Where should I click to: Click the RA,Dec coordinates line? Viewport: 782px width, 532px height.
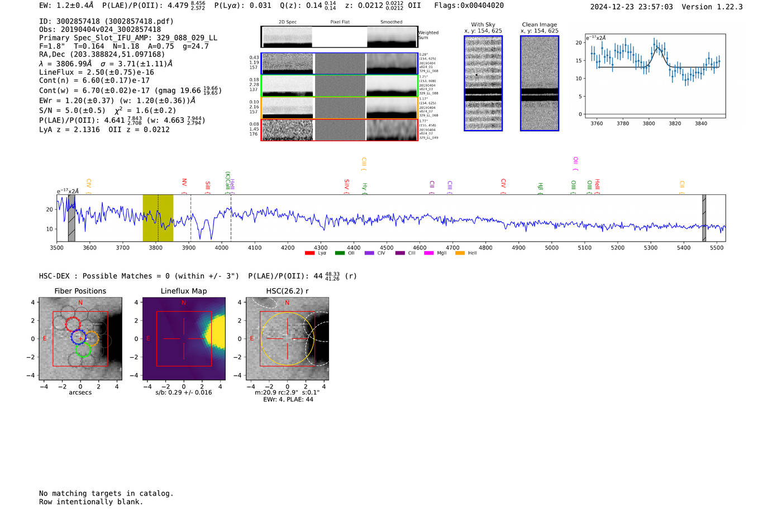[102, 54]
